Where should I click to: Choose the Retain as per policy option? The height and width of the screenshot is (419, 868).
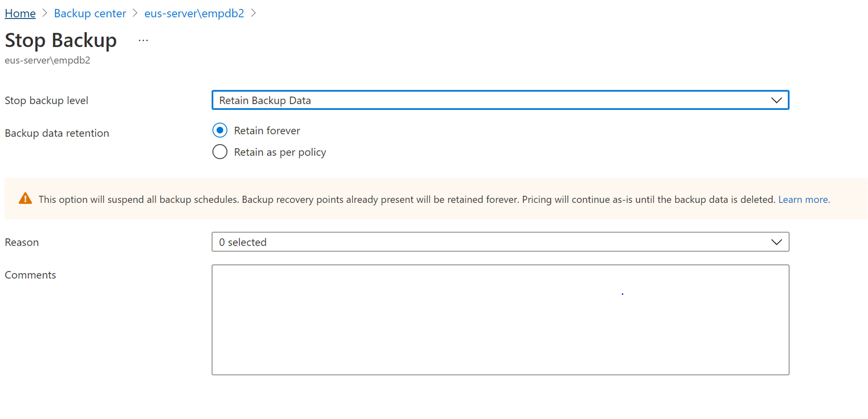click(220, 152)
